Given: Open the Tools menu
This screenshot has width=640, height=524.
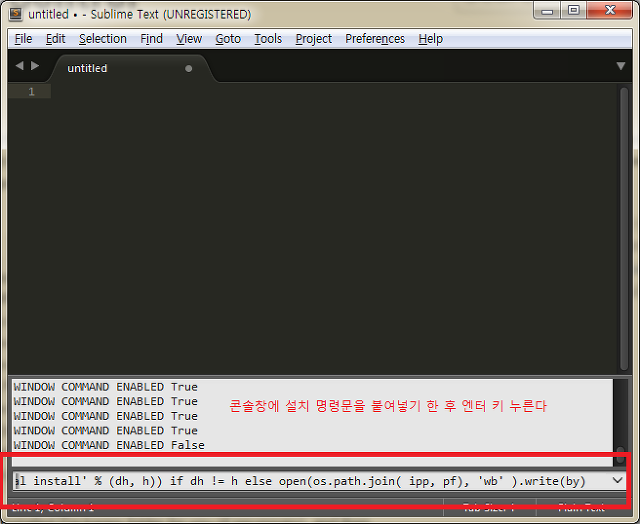Looking at the screenshot, I should tap(268, 39).
